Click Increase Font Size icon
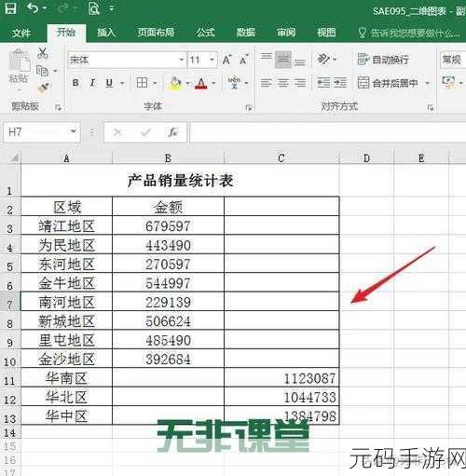The image size is (466, 476). point(226,60)
